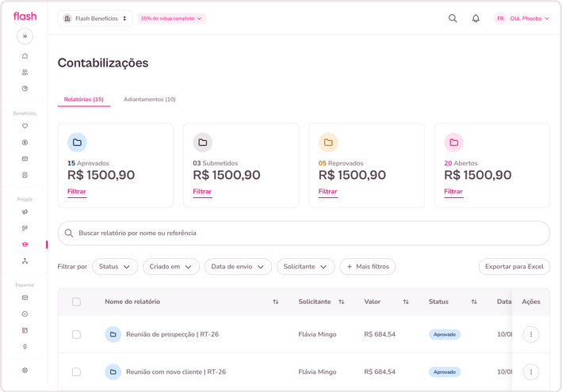
Task: Click the Abertos pink folder icon
Action: point(453,143)
